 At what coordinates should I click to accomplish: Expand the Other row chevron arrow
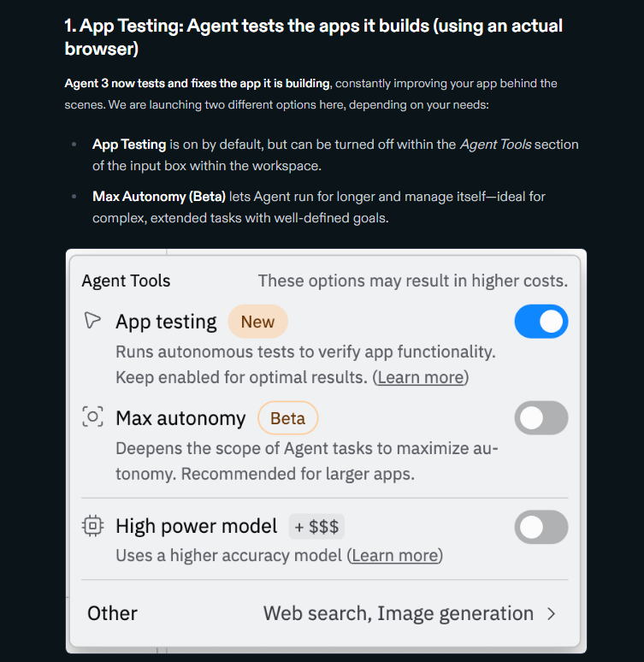552,613
